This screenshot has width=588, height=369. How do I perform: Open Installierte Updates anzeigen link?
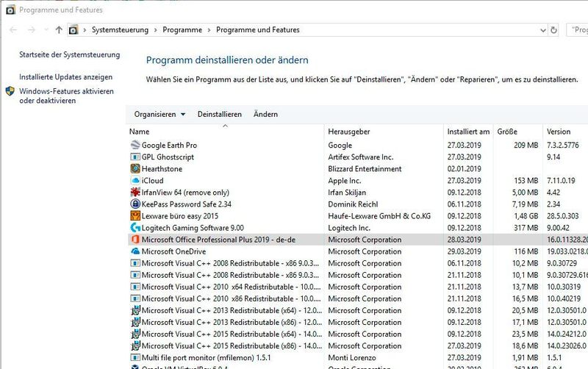66,77
